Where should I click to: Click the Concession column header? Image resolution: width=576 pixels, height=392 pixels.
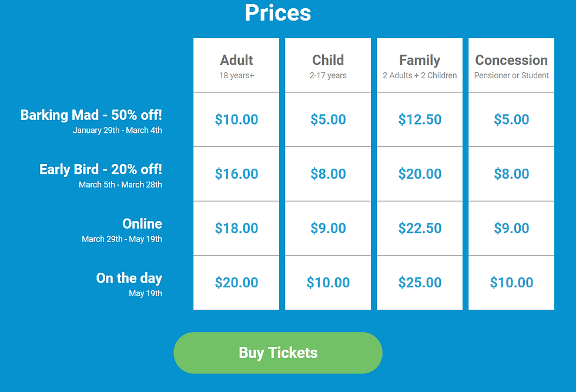tap(511, 61)
